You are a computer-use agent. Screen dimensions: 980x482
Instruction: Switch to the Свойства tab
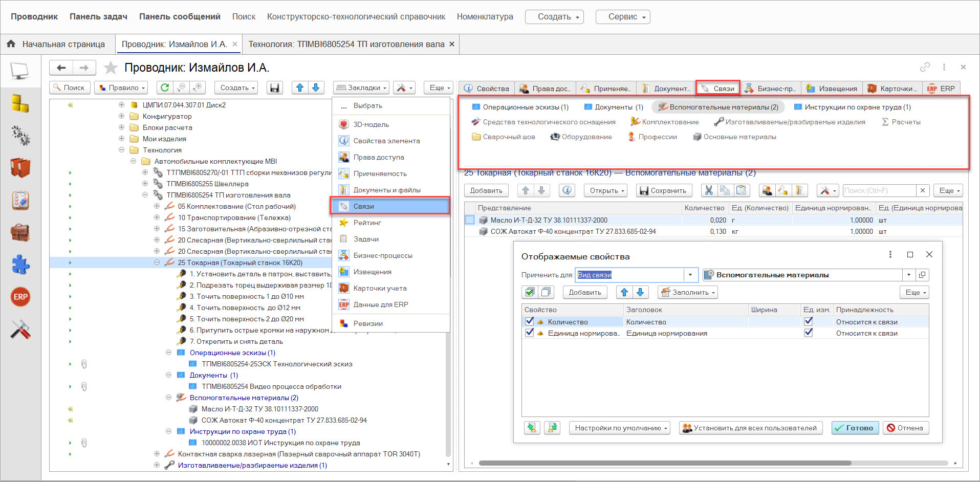click(x=487, y=89)
